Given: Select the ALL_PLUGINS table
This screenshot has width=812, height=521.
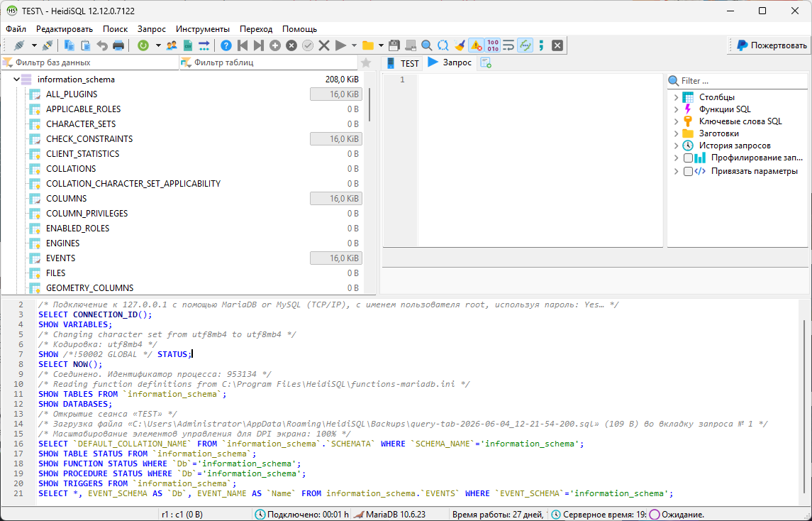Looking at the screenshot, I should 72,94.
